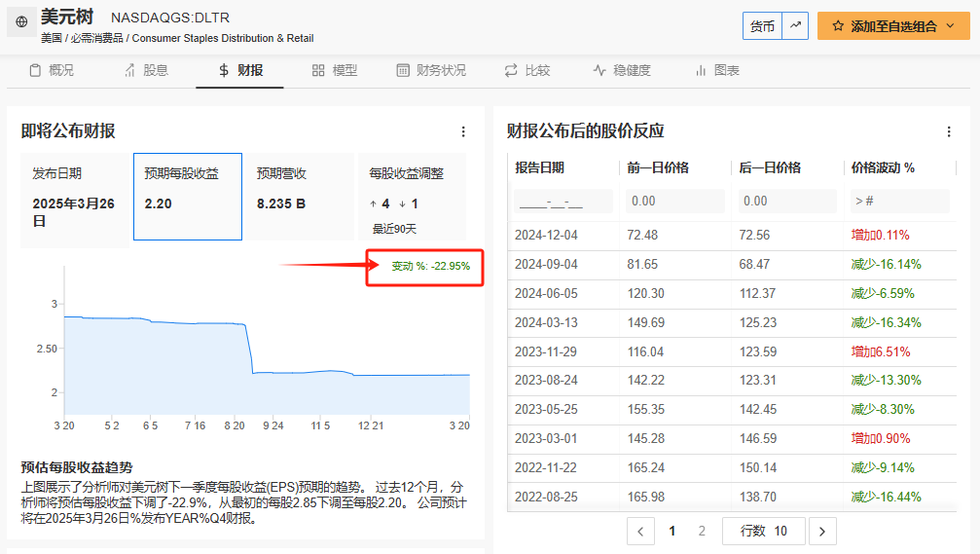The width and height of the screenshot is (980, 554).
Task: Click the 减少-16.44% value
Action: coord(887,498)
